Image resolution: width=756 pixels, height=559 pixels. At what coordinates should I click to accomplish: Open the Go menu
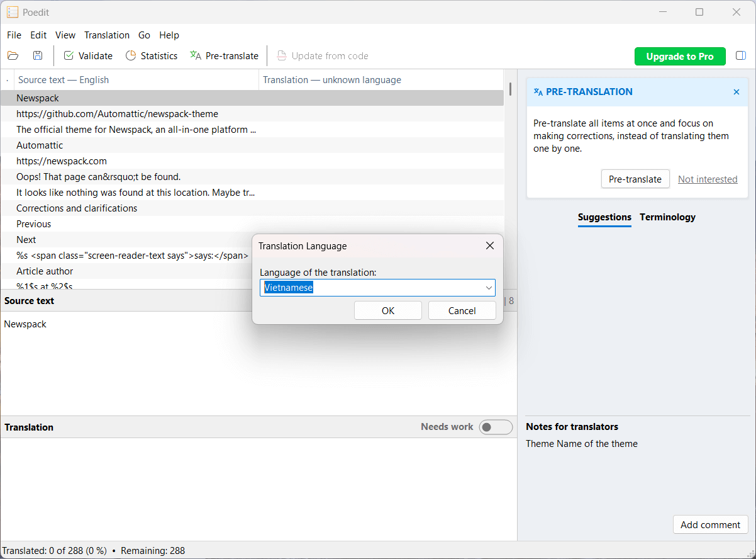point(144,35)
